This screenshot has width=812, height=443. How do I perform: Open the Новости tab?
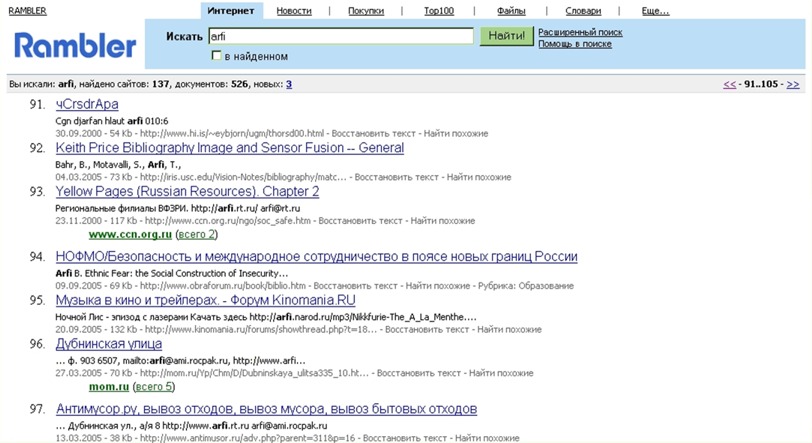(294, 11)
